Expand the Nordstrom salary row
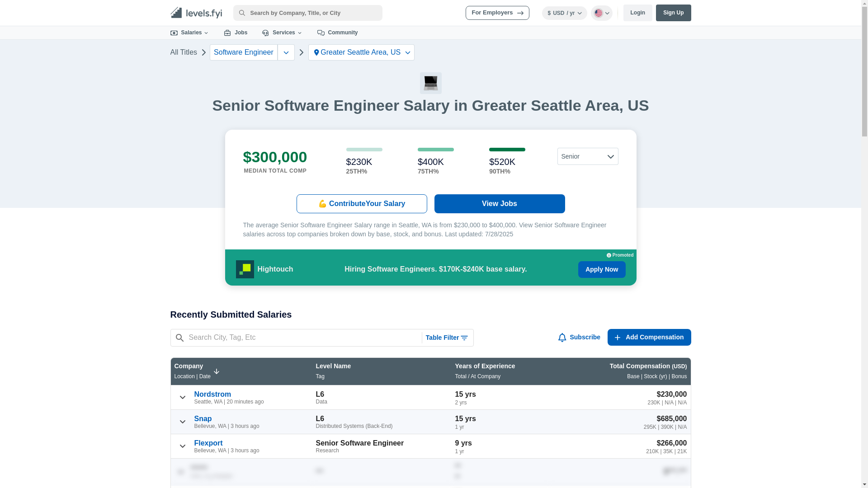 tap(183, 397)
